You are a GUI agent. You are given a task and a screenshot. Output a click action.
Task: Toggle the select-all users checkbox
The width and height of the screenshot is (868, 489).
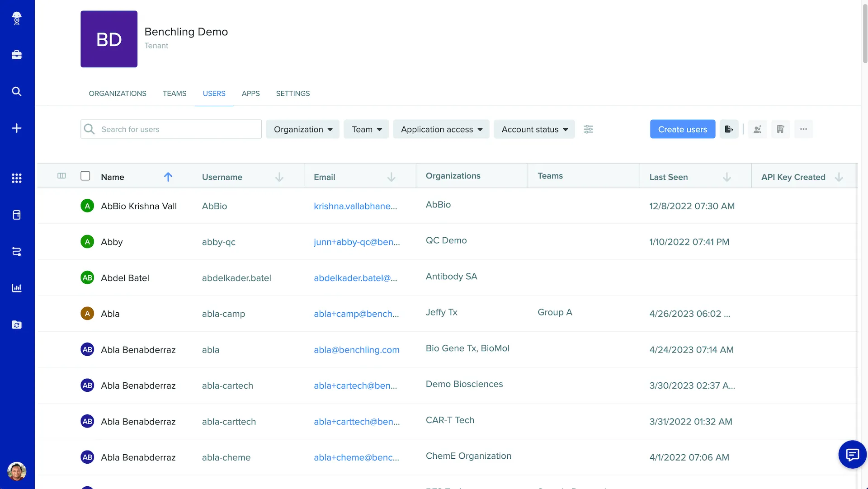tap(85, 176)
